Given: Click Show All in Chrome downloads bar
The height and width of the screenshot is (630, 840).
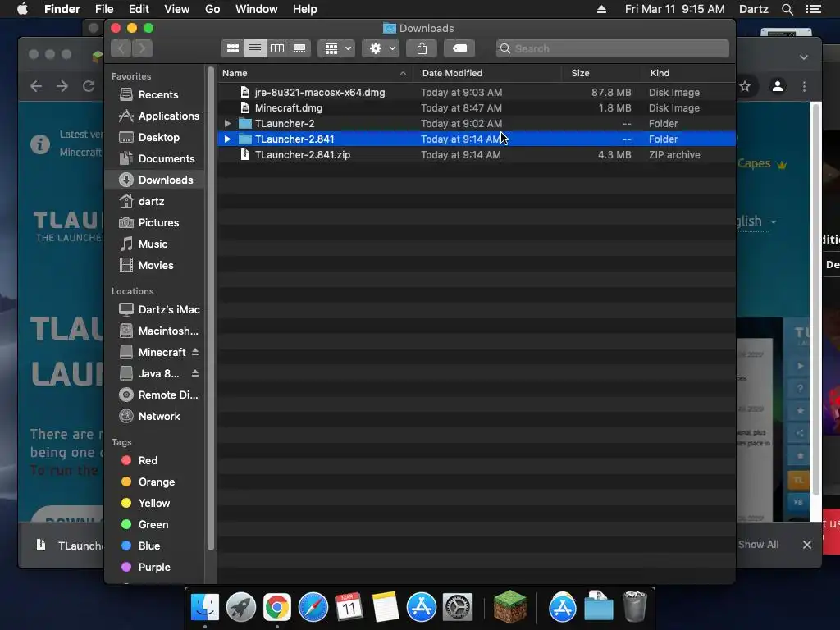Looking at the screenshot, I should tap(758, 545).
